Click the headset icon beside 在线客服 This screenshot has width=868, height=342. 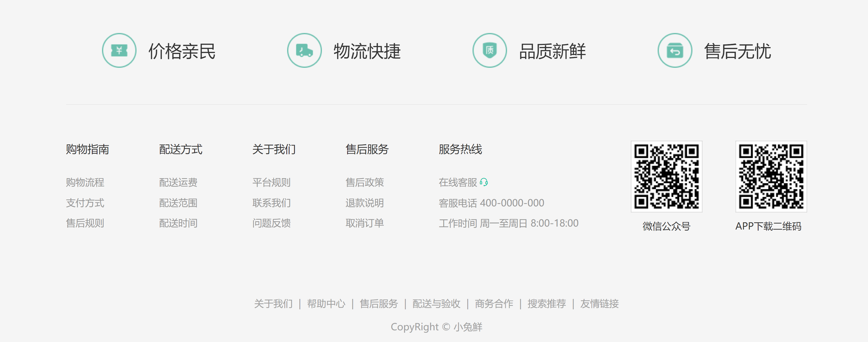483,182
